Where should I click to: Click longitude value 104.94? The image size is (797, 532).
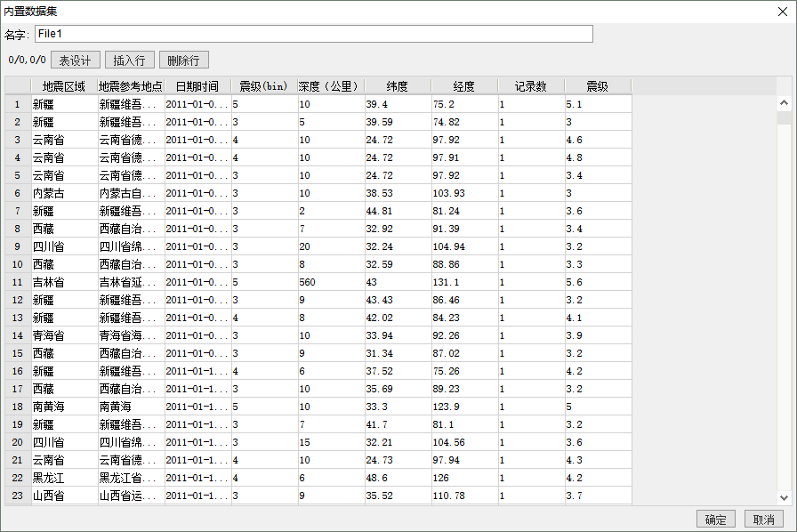pyautogui.click(x=464, y=246)
